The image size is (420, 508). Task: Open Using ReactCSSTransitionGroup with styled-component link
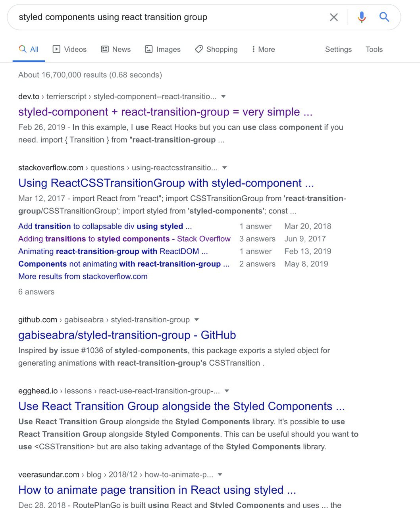pos(166,183)
